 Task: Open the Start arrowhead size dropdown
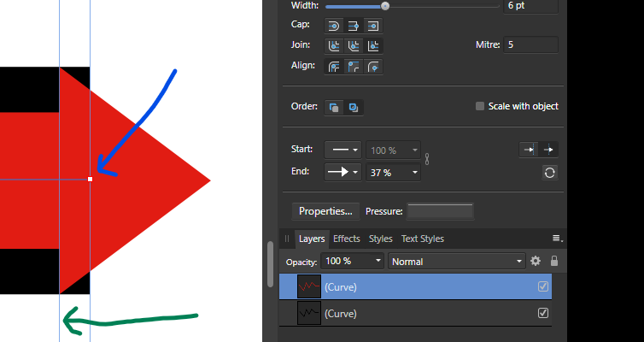(x=393, y=150)
